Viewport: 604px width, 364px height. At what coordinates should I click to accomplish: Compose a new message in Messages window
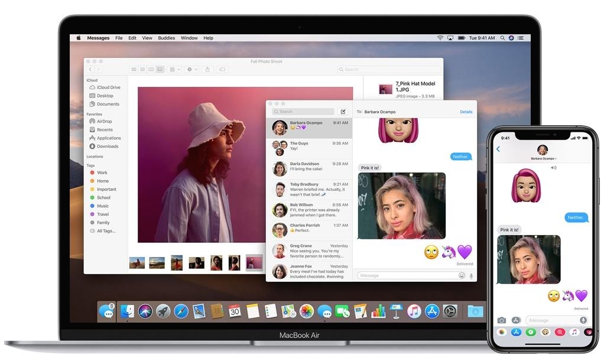click(x=343, y=112)
